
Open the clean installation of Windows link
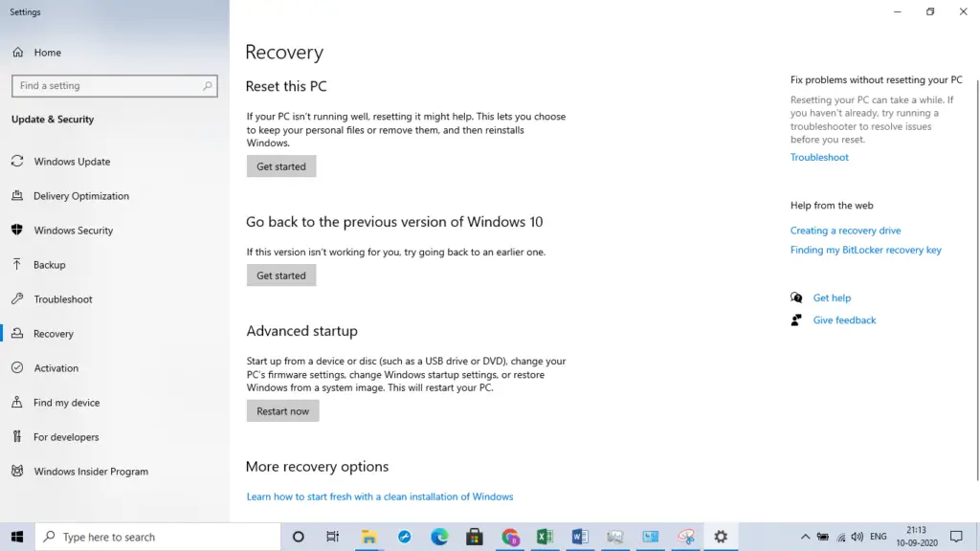pos(379,496)
